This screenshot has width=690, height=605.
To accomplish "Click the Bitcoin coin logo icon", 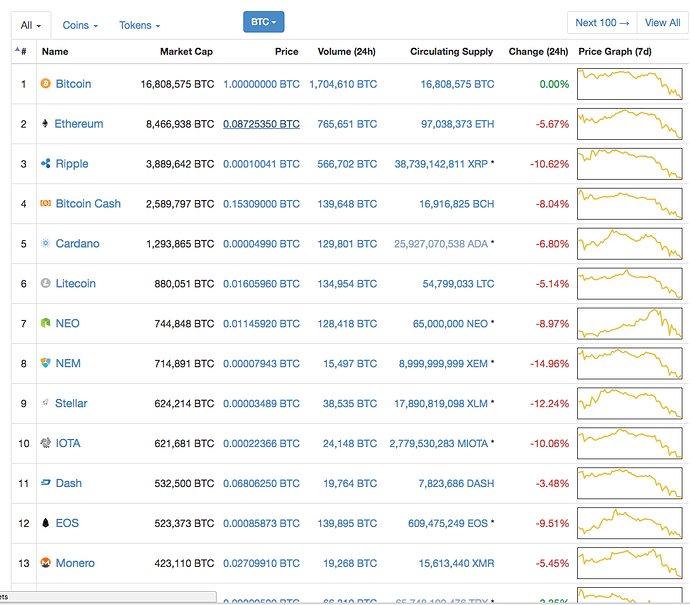I will pyautogui.click(x=45, y=84).
